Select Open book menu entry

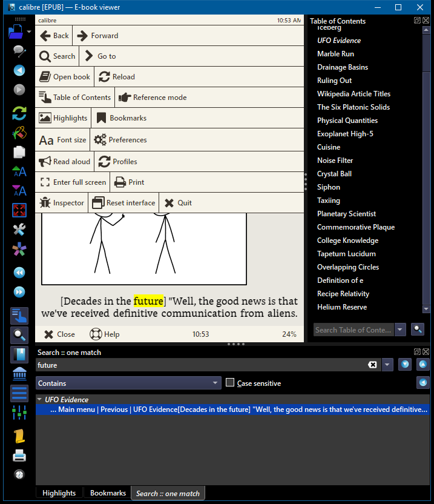[x=65, y=77]
